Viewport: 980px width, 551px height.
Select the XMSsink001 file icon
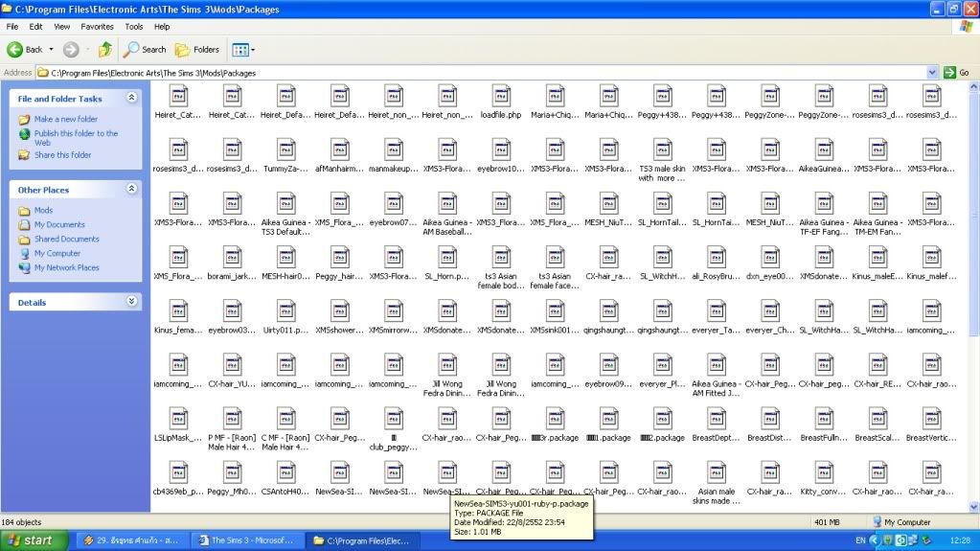click(555, 311)
